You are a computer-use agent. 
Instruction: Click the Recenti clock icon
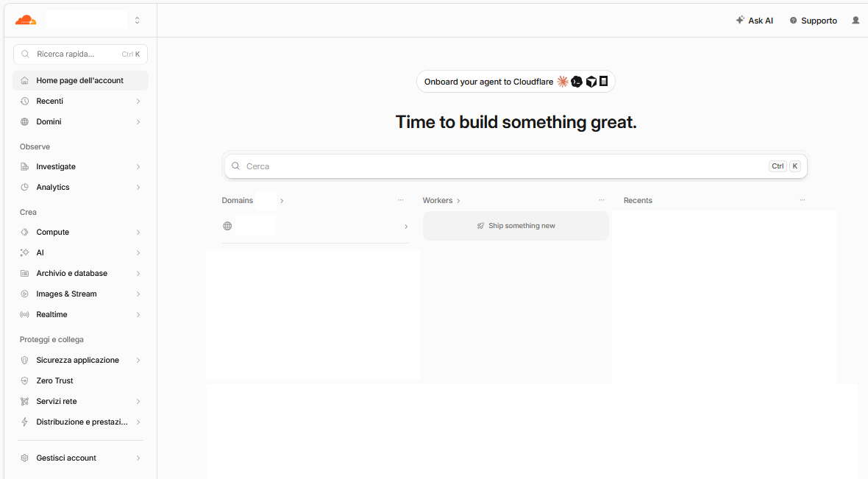coord(24,102)
